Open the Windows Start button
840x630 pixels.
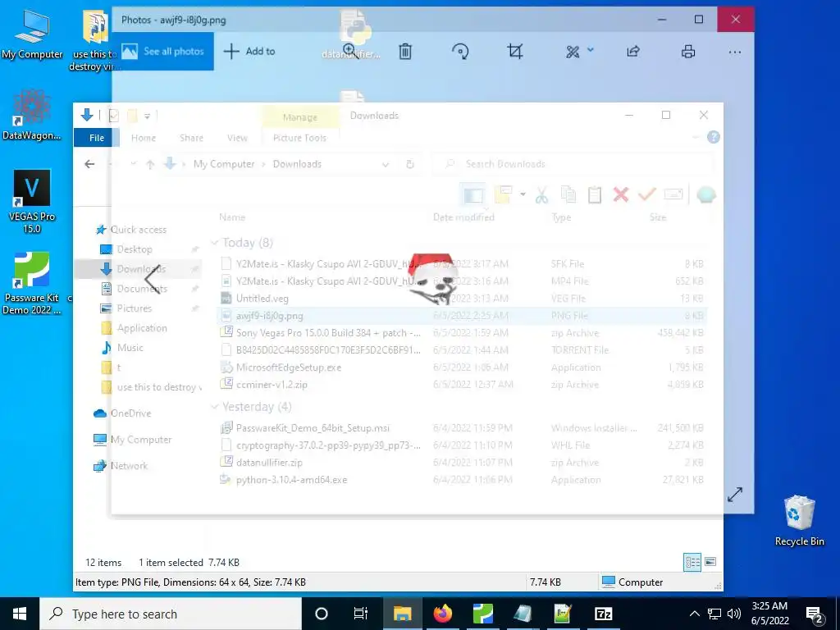click(20, 614)
